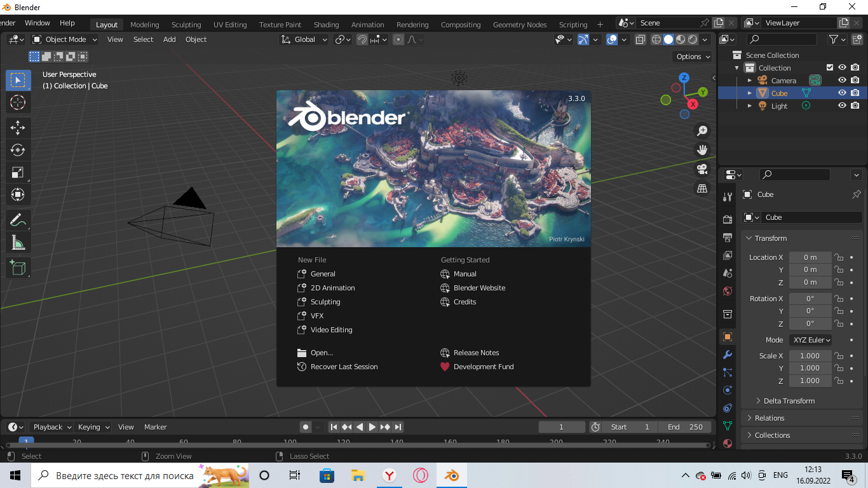Hide Light in viewport via eye icon

(x=842, y=105)
